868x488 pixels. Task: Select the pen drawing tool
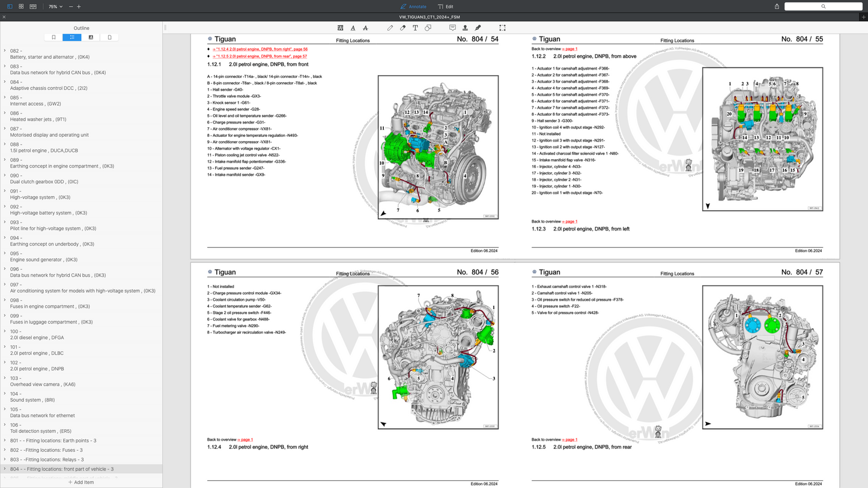click(390, 28)
